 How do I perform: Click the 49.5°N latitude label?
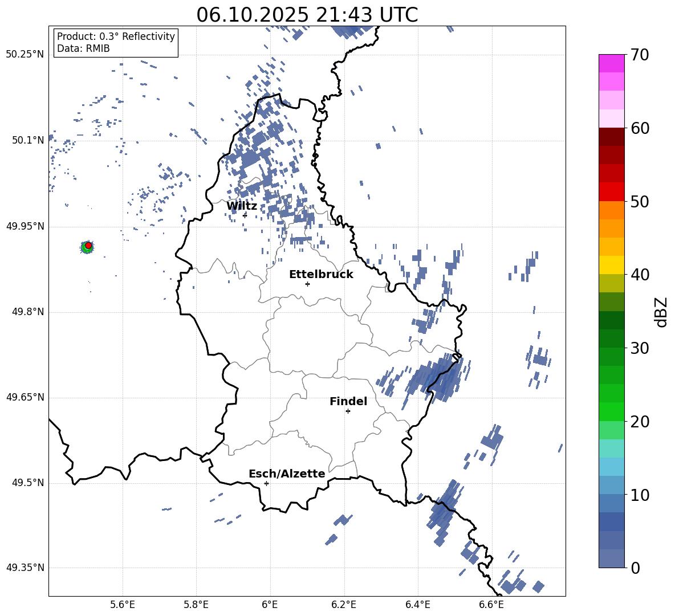point(28,483)
